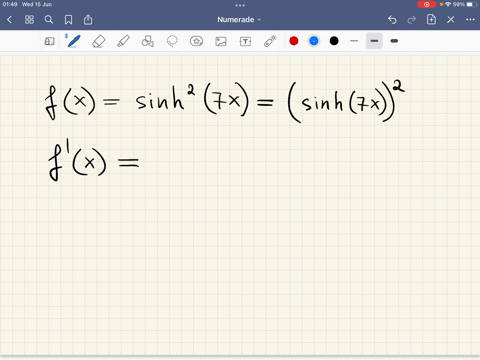The width and height of the screenshot is (480, 360).
Task: Expand the Numerade document title dropdown
Action: coord(239,20)
